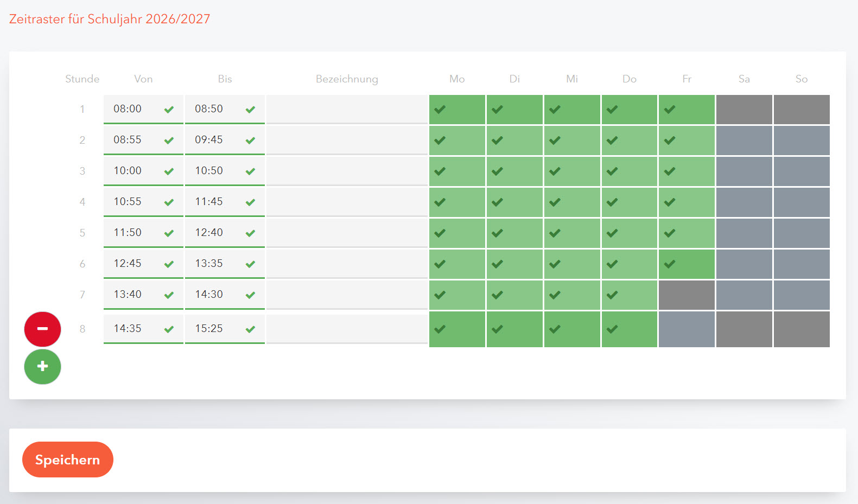This screenshot has height=504, width=858.
Task: Edit start time 08:00 of lesson 1
Action: click(133, 109)
